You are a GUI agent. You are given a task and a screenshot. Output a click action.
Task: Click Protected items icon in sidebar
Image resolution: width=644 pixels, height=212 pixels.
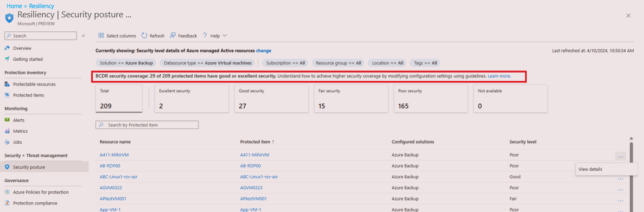(8, 95)
